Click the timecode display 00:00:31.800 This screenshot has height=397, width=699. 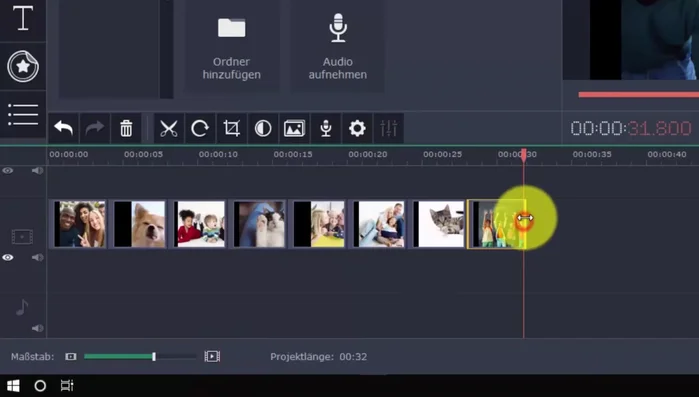point(631,128)
